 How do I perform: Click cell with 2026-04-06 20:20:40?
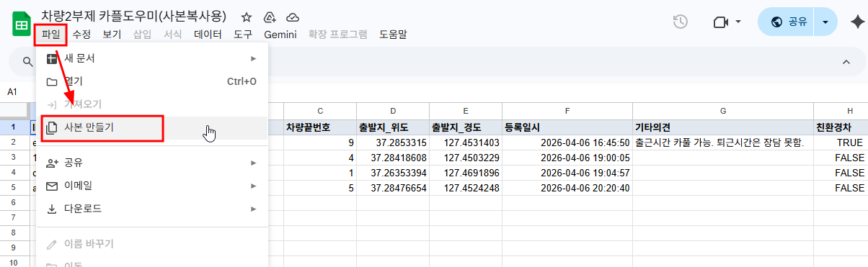(x=567, y=188)
